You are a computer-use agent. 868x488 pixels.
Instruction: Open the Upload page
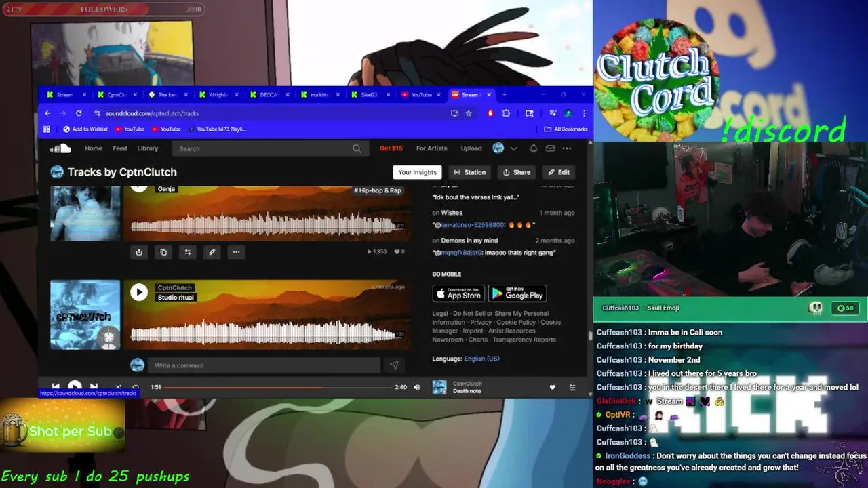(x=471, y=148)
